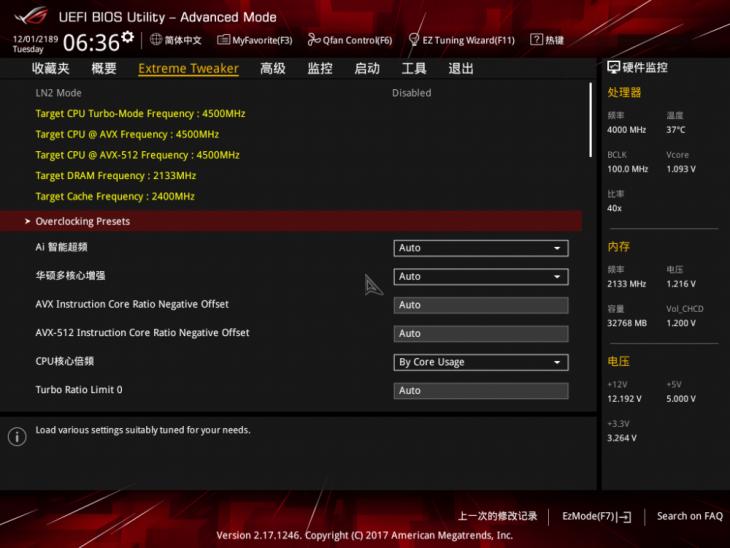Click Target CPU @ AVX Frequency : 4500MHz line
The width and height of the screenshot is (730, 548).
click(x=127, y=134)
